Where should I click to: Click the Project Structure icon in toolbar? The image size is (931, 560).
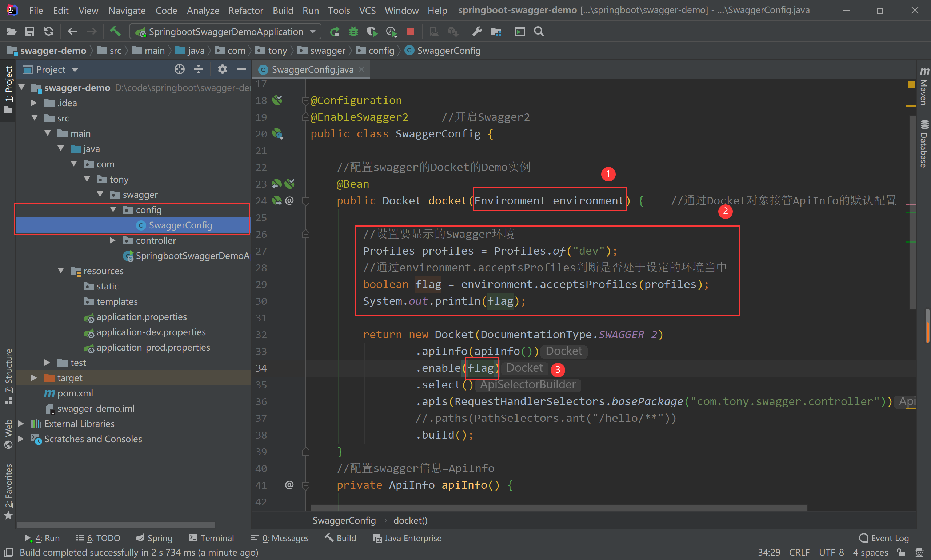pyautogui.click(x=496, y=31)
